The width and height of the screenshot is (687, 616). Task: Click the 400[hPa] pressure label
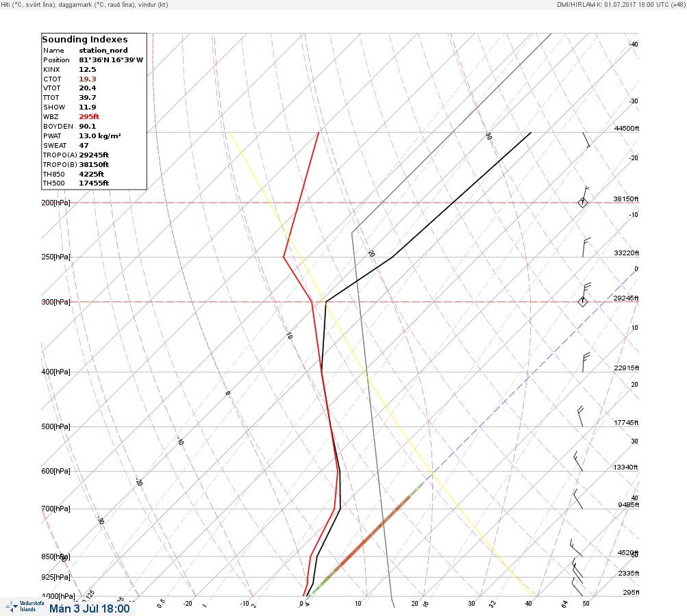pos(55,372)
